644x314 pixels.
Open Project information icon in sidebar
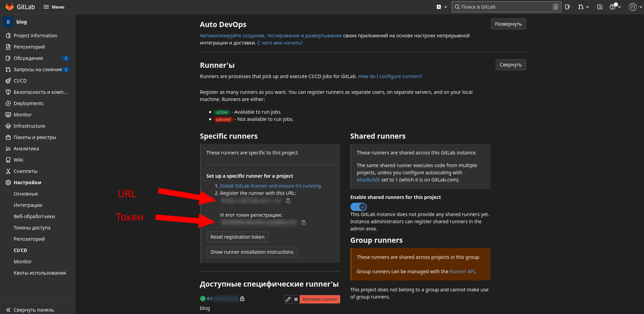click(x=8, y=36)
